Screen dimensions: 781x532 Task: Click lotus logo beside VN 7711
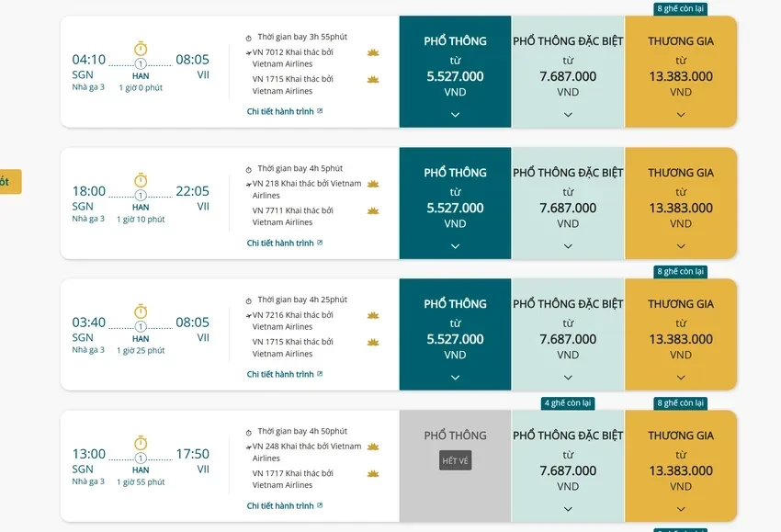click(x=373, y=210)
